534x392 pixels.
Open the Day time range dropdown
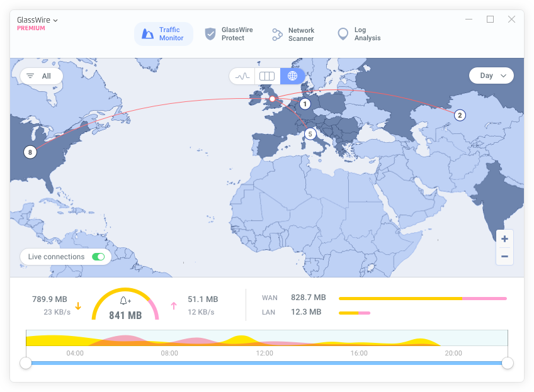(x=492, y=76)
